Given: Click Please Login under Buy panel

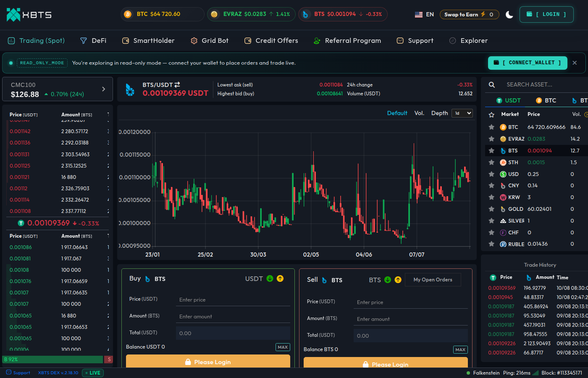Looking at the screenshot, I should tap(208, 361).
